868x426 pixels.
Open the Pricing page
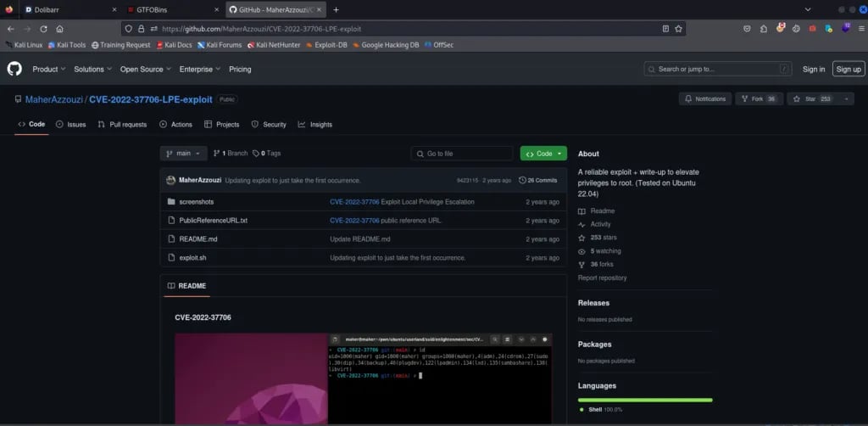click(240, 70)
